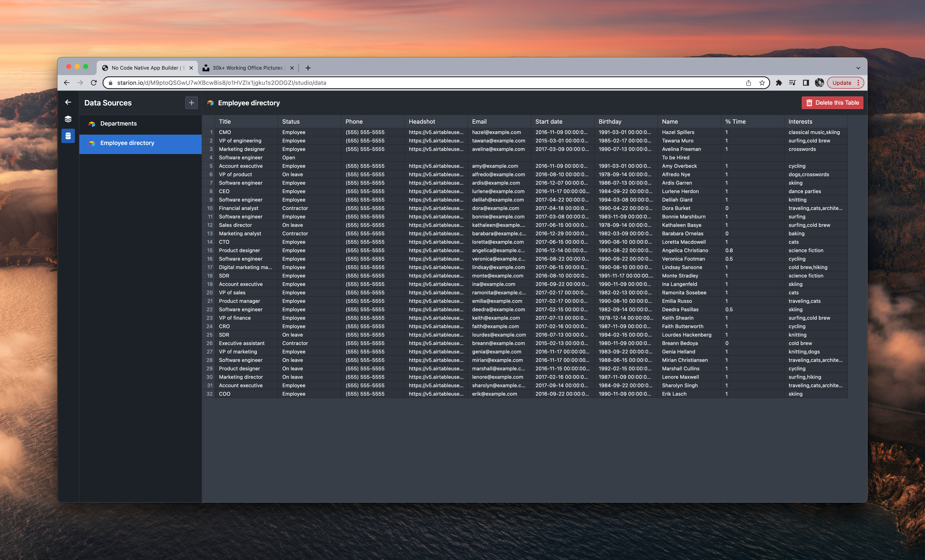
Task: Open the Chrome three-dot menu
Action: (x=859, y=83)
